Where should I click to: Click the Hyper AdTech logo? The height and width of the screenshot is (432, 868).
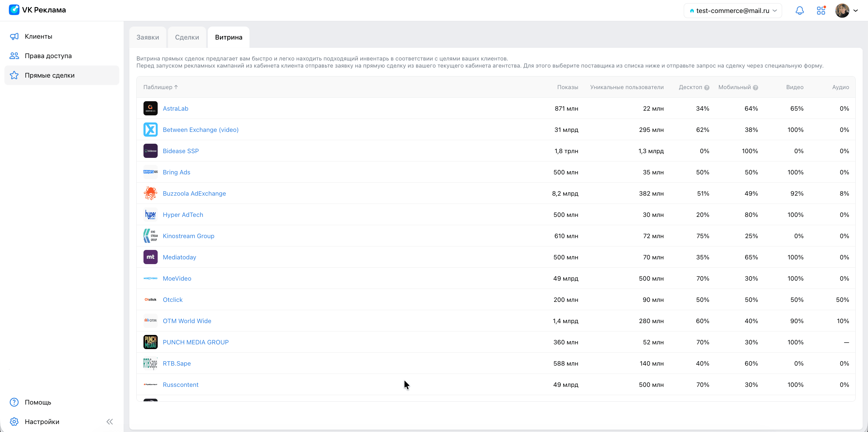(150, 215)
